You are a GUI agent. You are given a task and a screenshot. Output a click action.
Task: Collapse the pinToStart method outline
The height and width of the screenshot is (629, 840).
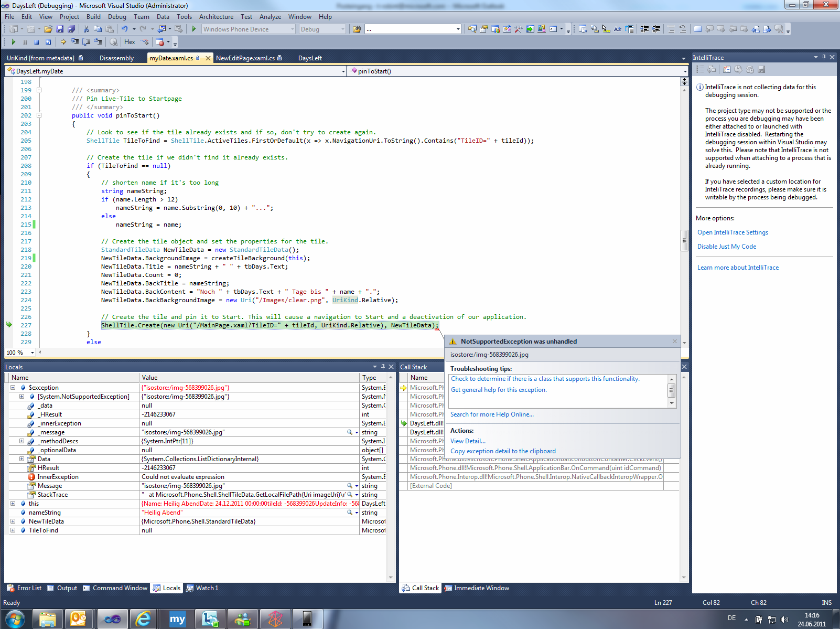(x=39, y=115)
